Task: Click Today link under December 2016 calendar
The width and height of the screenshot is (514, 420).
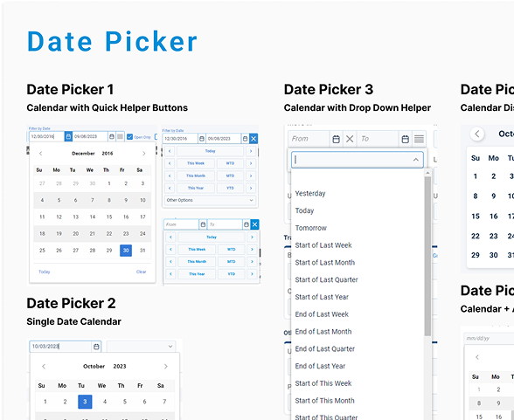Action: (x=45, y=272)
